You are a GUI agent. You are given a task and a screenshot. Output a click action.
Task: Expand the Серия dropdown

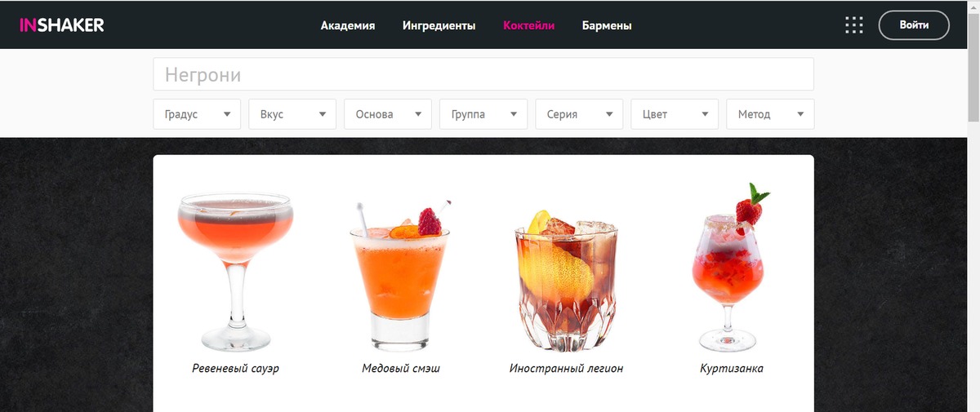pyautogui.click(x=579, y=114)
